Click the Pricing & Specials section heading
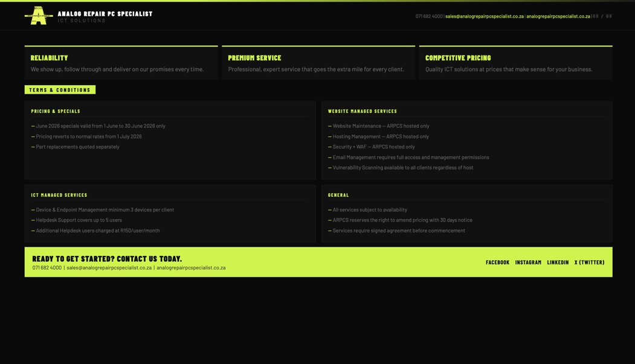Image resolution: width=635 pixels, height=364 pixels. (x=56, y=111)
